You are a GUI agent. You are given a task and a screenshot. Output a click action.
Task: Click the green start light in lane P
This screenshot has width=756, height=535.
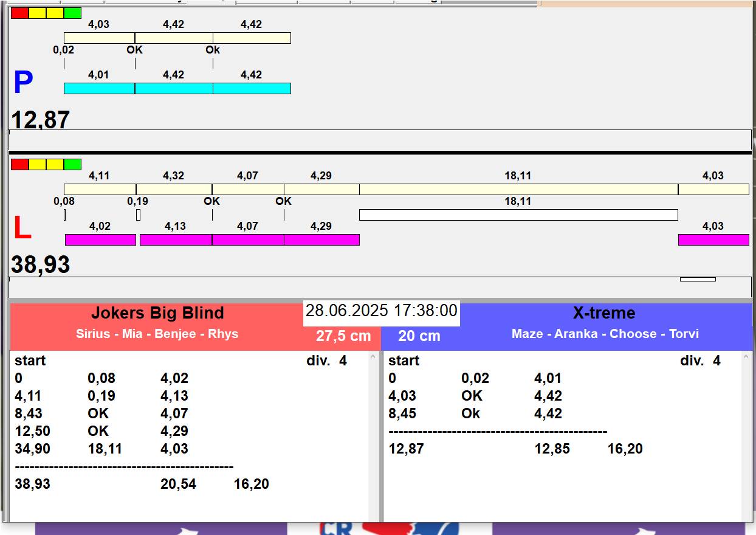coord(72,13)
